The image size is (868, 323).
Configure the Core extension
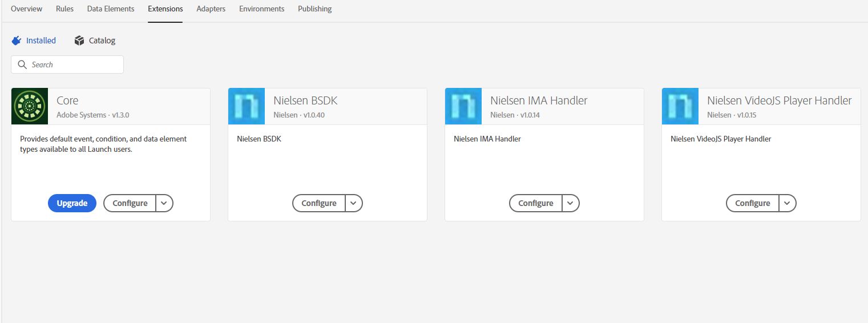pyautogui.click(x=130, y=203)
